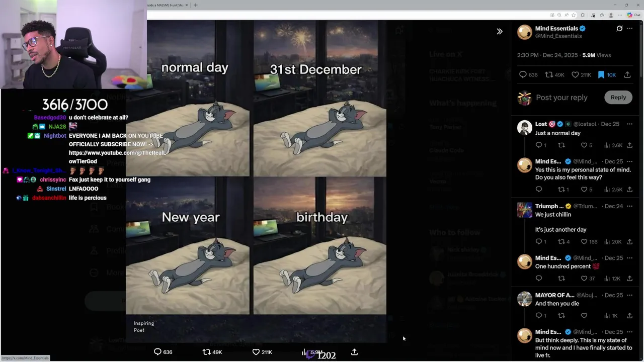Open Grok icon beside Mind Essentials header

pyautogui.click(x=619, y=29)
